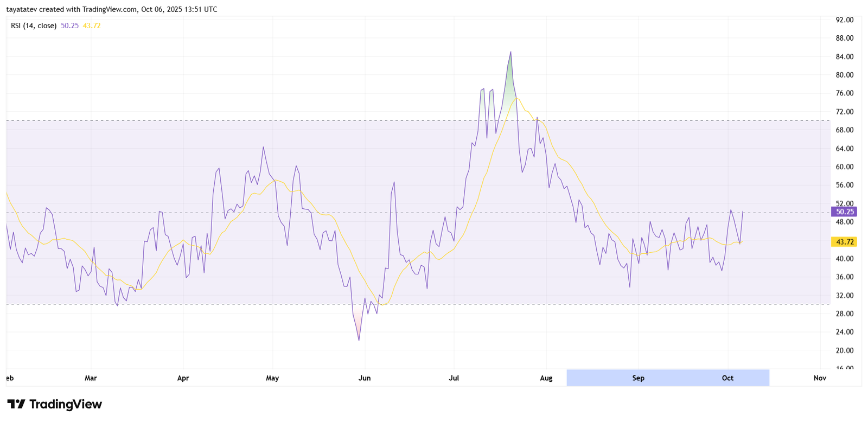Click the TradingView wordmark text
This screenshot has height=422, width=868.
(x=66, y=404)
